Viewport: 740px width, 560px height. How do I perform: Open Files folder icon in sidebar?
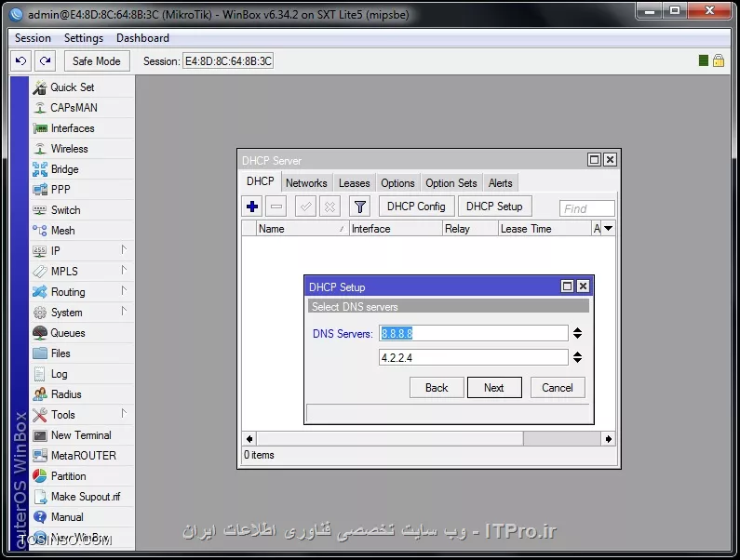[x=40, y=353]
